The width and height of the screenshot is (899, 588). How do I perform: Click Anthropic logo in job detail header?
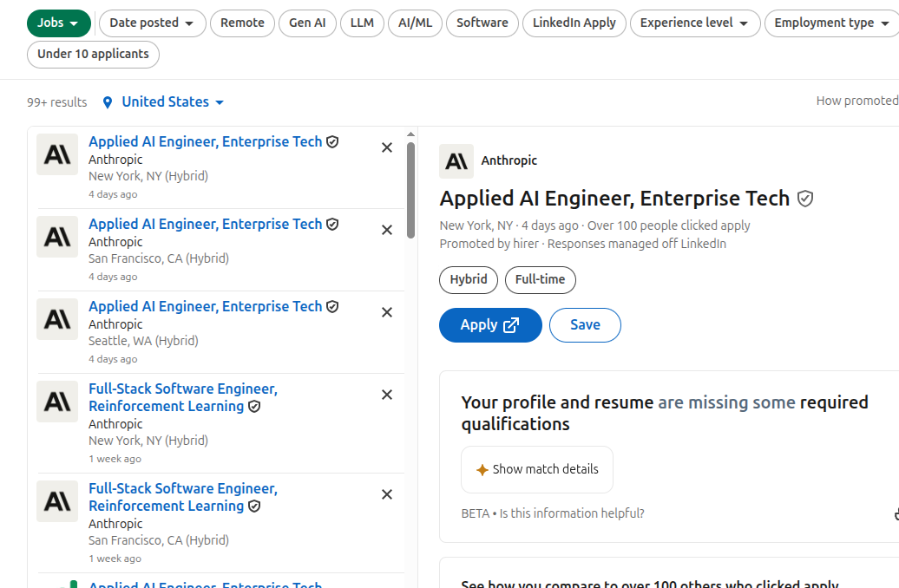456,161
